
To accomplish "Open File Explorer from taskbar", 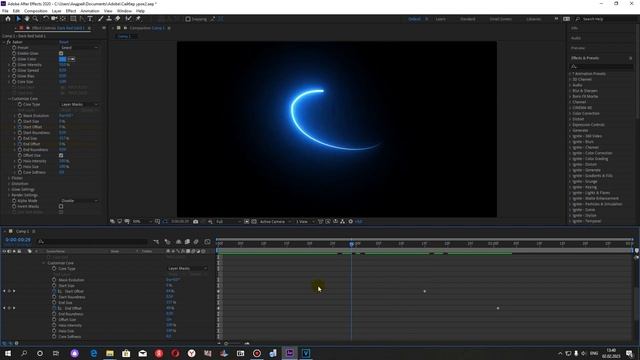I will [110, 353].
